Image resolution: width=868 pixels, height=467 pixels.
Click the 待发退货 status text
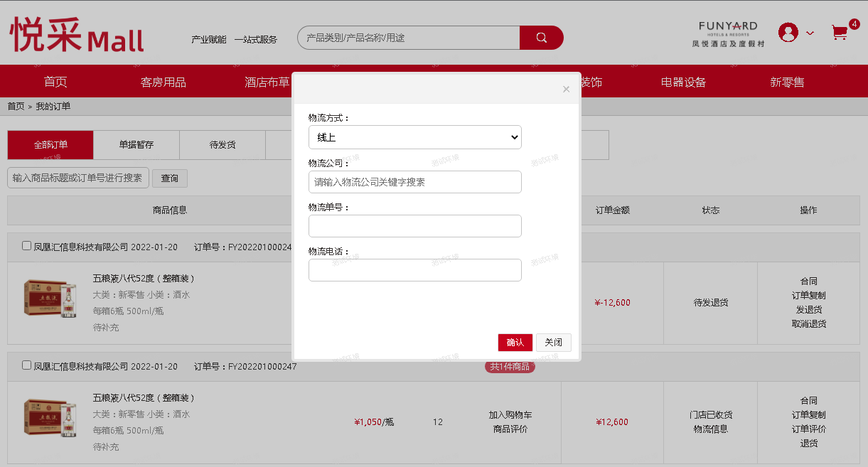pos(711,303)
